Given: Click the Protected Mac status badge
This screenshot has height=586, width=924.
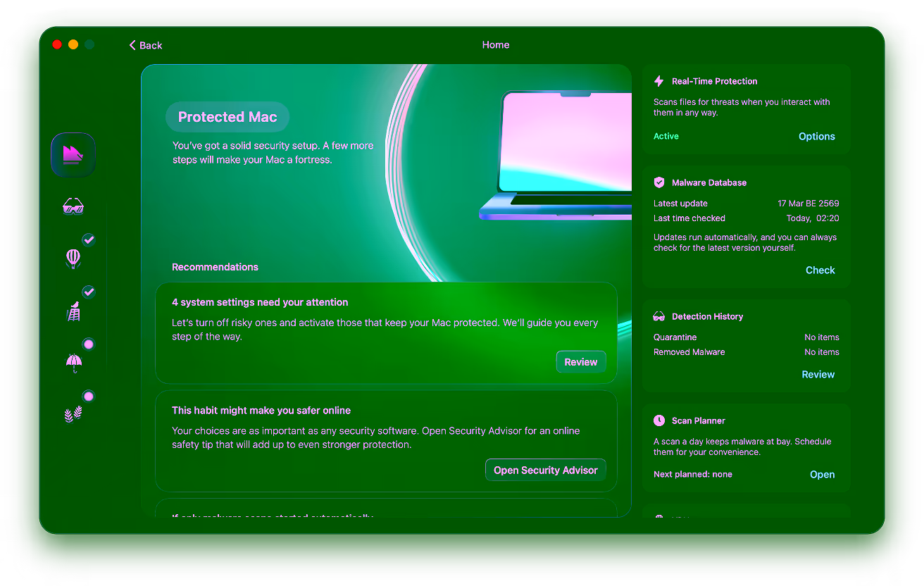Looking at the screenshot, I should [x=227, y=117].
